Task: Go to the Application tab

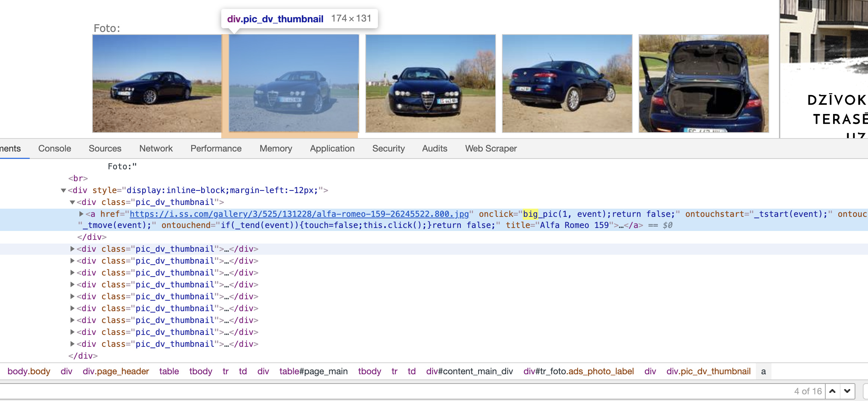Action: [x=332, y=149]
